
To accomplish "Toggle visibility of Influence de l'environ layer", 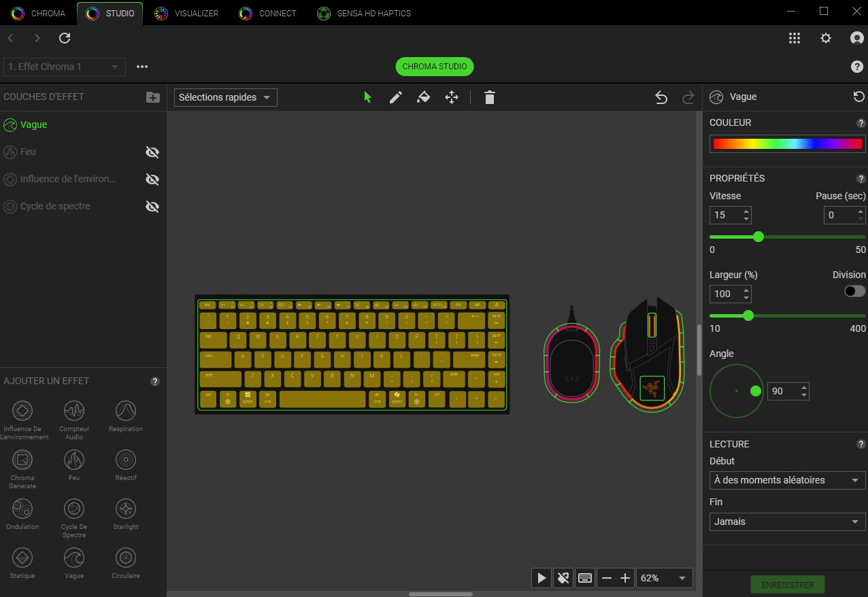I will (152, 180).
